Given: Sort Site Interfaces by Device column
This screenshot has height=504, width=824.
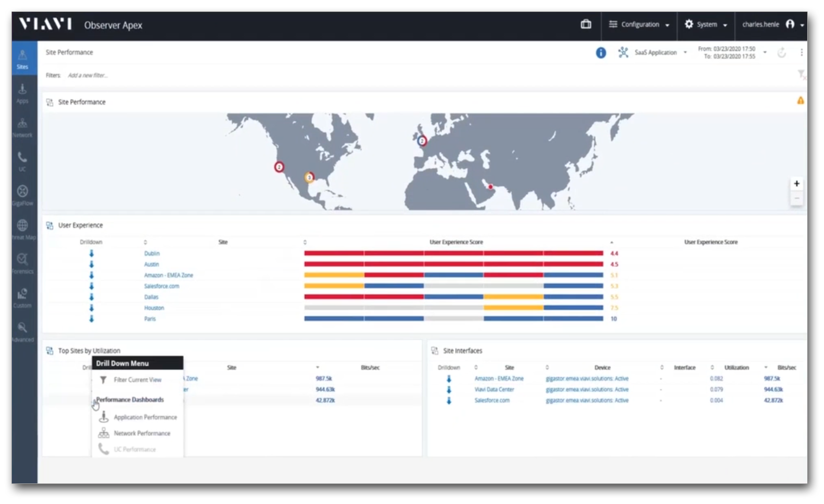Looking at the screenshot, I should pos(602,367).
